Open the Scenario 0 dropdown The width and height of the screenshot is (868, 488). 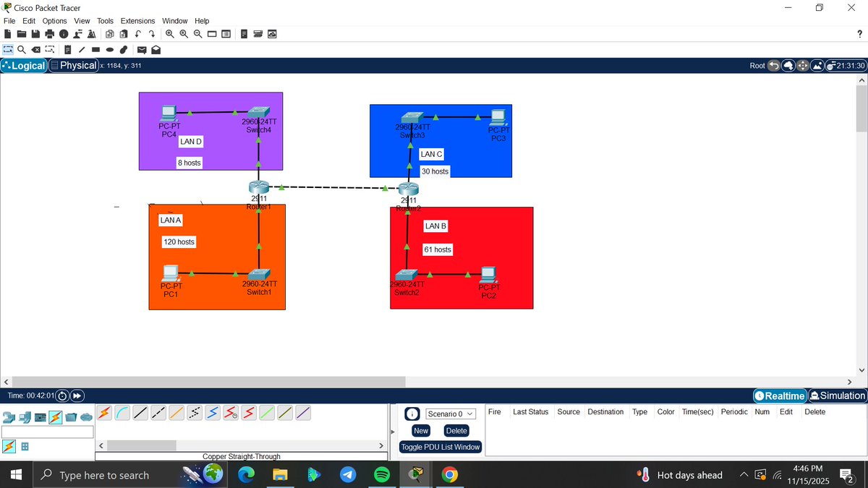[450, 413]
